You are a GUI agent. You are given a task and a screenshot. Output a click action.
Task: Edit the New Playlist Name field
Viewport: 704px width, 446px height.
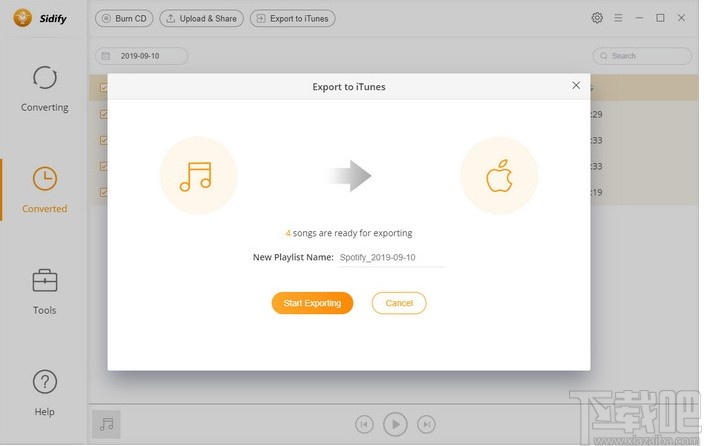click(x=392, y=258)
